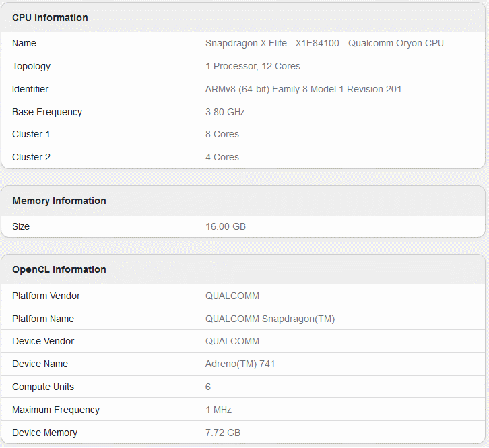The width and height of the screenshot is (489, 448).
Task: Select the Device Memory label
Action: pos(44,433)
